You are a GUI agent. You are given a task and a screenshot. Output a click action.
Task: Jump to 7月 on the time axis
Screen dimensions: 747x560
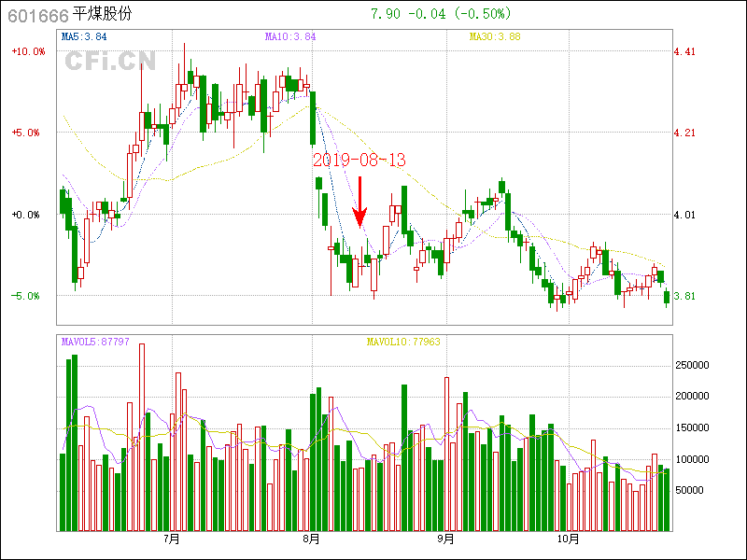point(171,539)
